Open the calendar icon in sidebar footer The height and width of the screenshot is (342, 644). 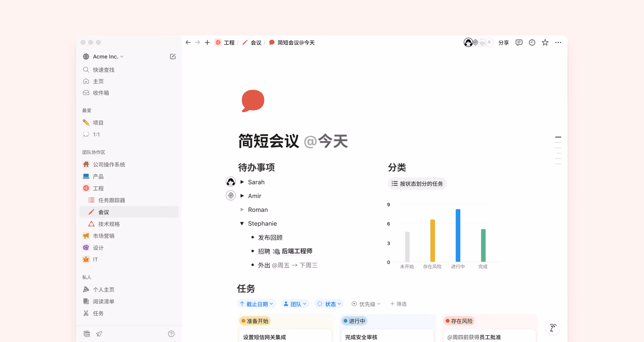87,334
